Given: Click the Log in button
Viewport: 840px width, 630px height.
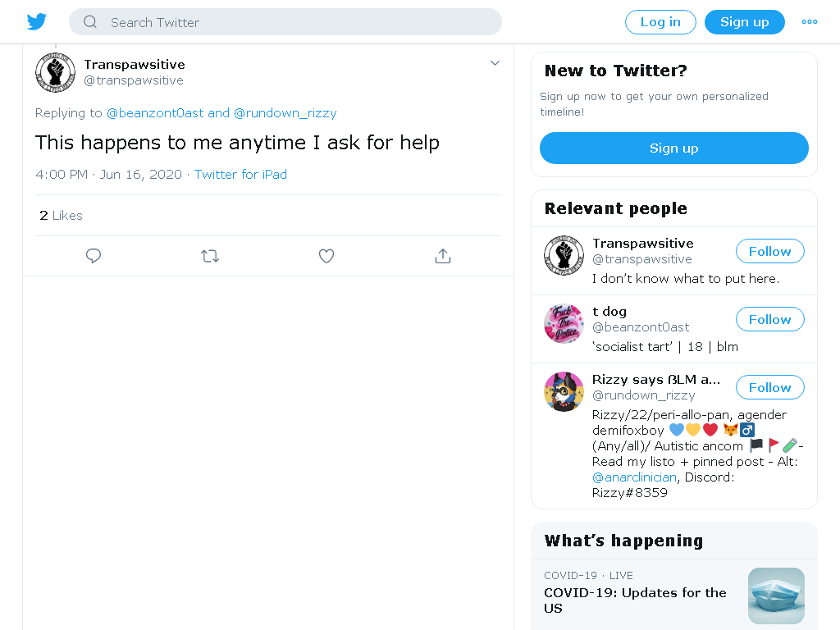Looking at the screenshot, I should tap(660, 22).
